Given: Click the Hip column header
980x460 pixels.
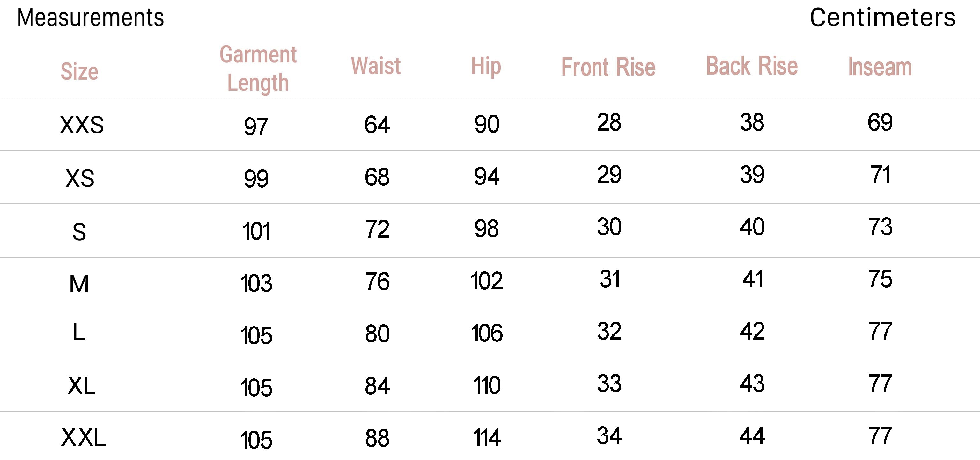Looking at the screenshot, I should click(486, 66).
